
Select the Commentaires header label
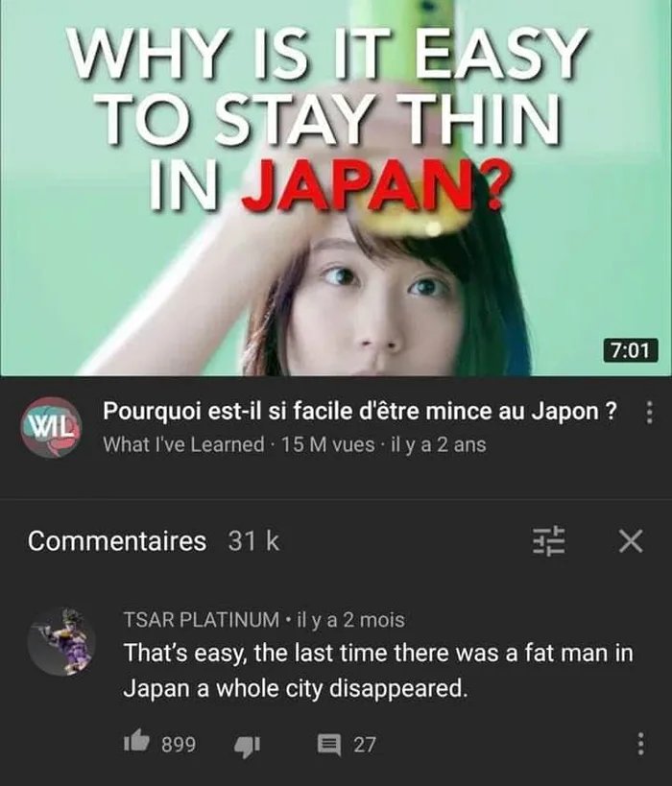(117, 541)
